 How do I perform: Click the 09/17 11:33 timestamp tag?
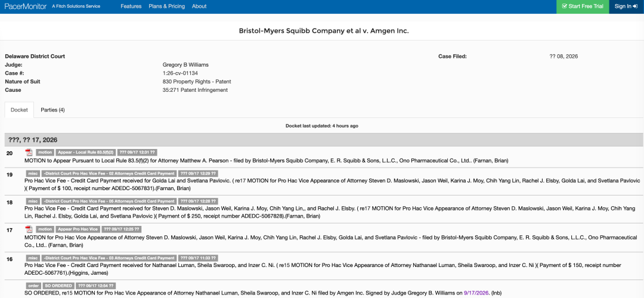coord(197,258)
